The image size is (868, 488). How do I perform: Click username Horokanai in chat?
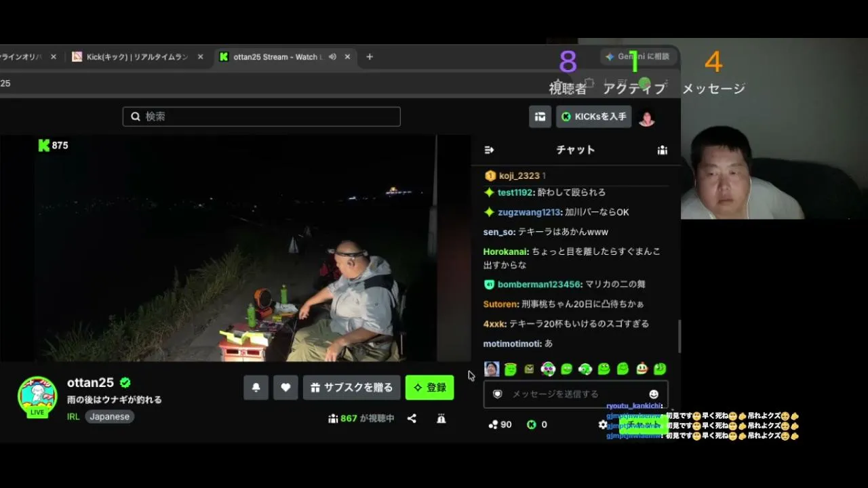505,251
